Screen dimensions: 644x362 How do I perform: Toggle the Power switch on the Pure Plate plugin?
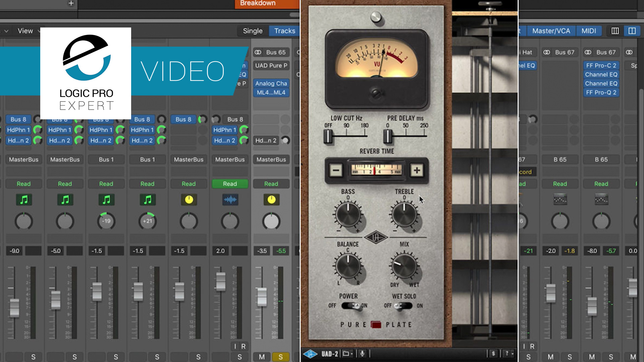click(351, 306)
